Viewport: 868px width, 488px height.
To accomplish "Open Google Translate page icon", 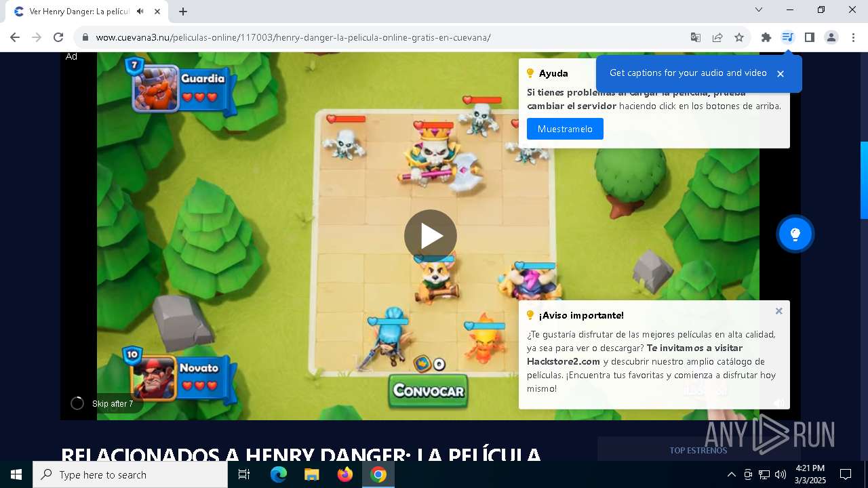I will [x=696, y=37].
